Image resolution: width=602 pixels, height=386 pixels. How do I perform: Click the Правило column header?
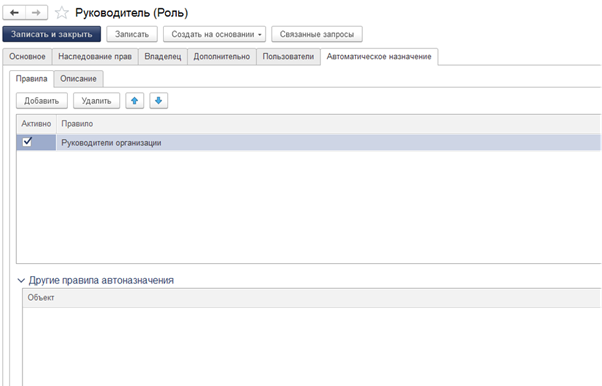328,124
